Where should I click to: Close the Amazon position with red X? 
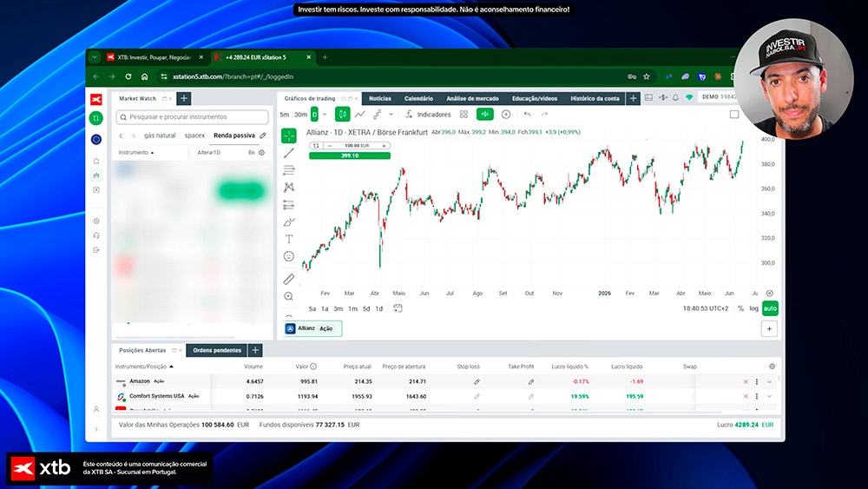[746, 381]
